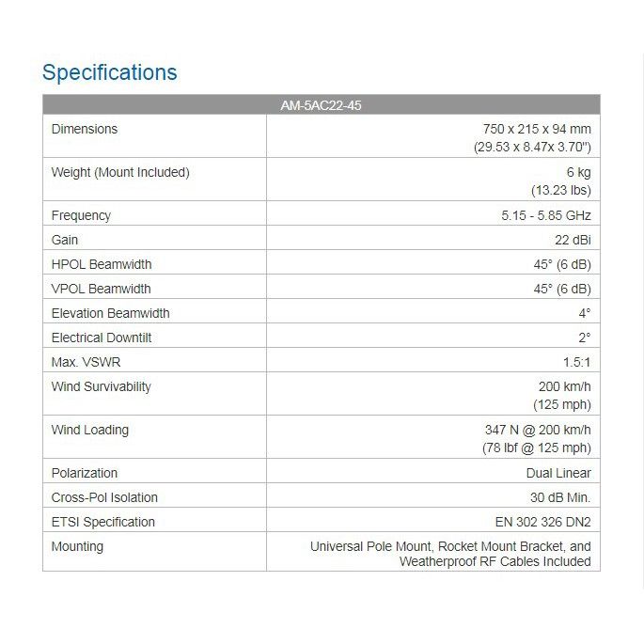
Task: Click the 22 dBi gain value
Action: (x=572, y=240)
